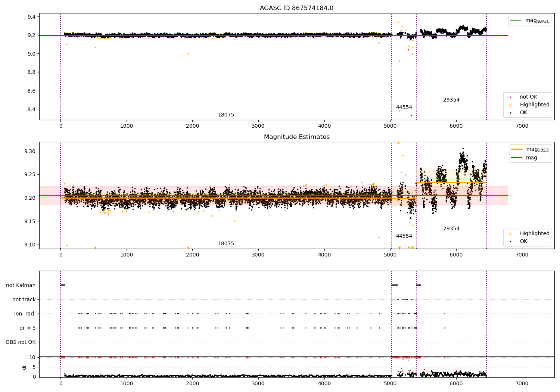Select the mag AGASC legend entry in top plot
The height and width of the screenshot is (392, 560).
[530, 21]
